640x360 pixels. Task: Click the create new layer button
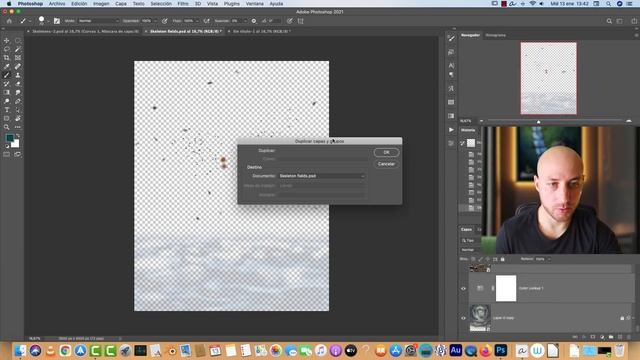coord(620,337)
